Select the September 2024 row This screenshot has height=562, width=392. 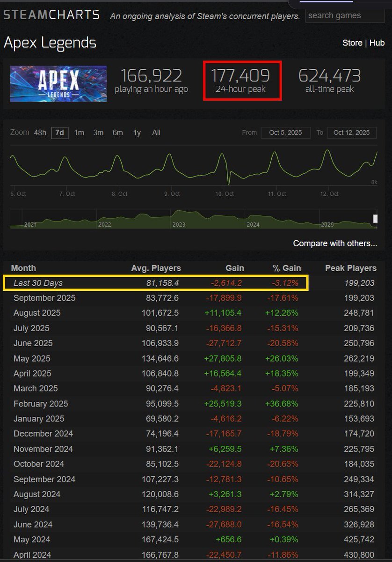coord(194,479)
